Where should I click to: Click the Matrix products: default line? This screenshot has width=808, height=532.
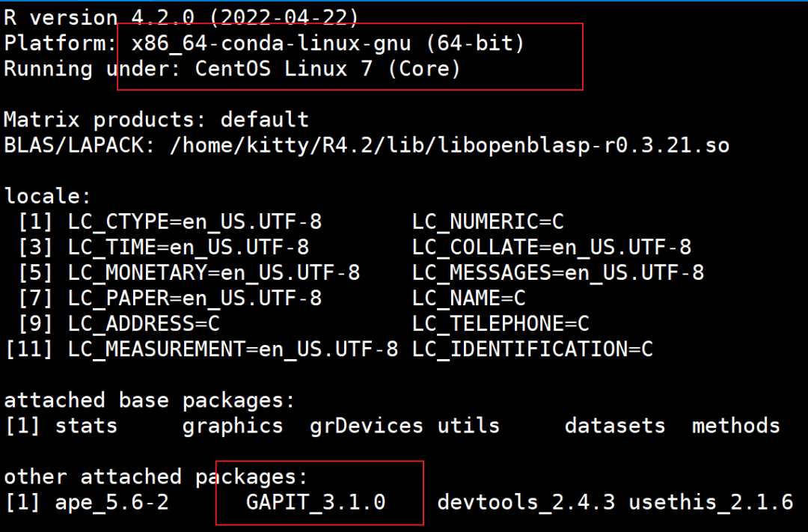click(156, 120)
